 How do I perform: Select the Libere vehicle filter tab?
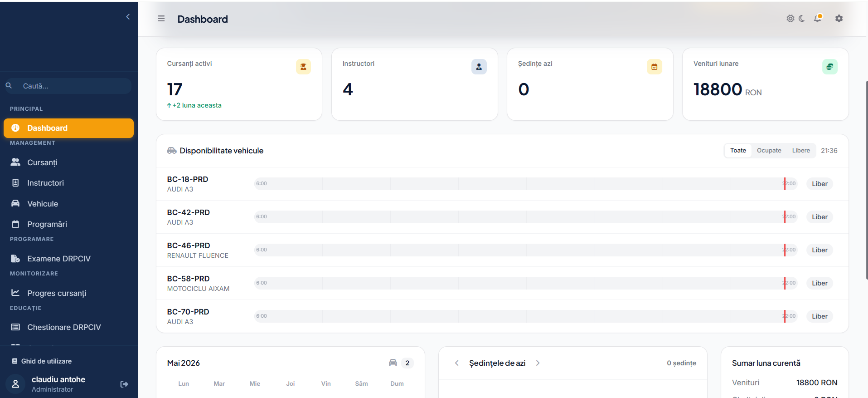coord(801,151)
